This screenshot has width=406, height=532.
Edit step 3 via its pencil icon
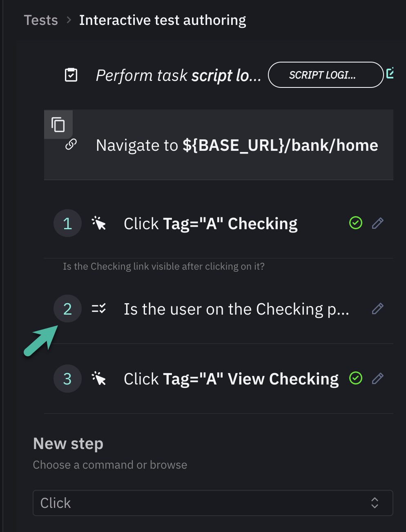tap(377, 378)
